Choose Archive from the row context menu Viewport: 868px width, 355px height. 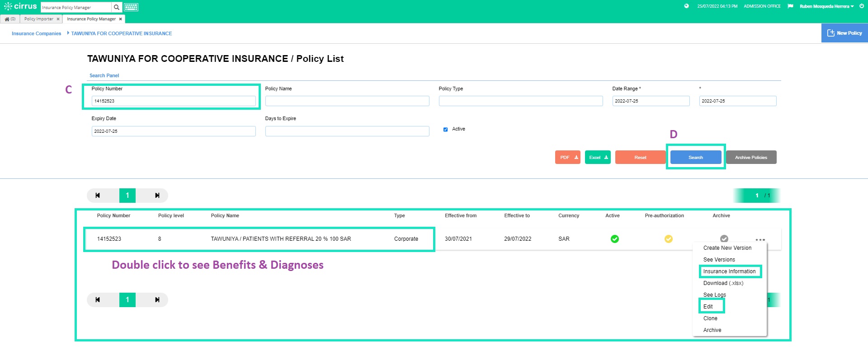point(712,330)
